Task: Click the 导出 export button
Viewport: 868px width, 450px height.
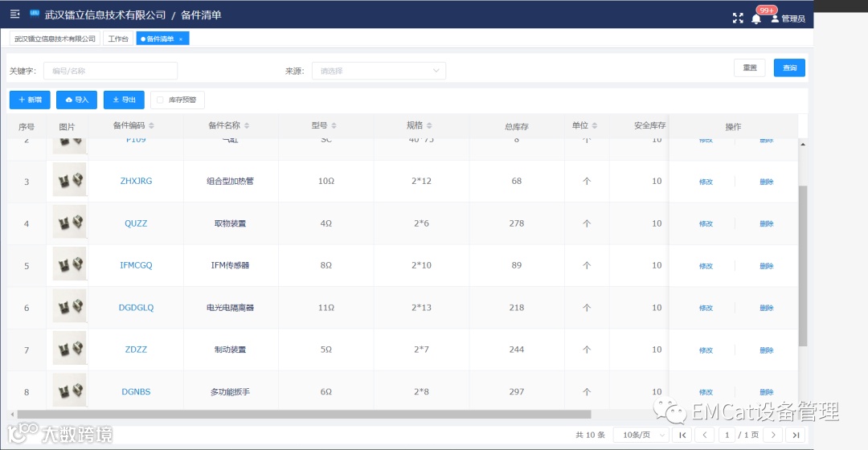Action: pyautogui.click(x=124, y=100)
